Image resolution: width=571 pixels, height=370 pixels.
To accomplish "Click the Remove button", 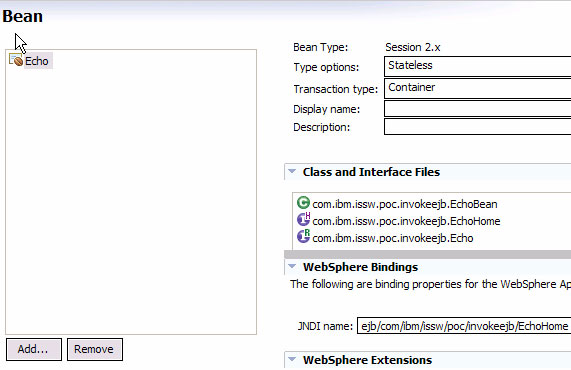I will (x=95, y=349).
